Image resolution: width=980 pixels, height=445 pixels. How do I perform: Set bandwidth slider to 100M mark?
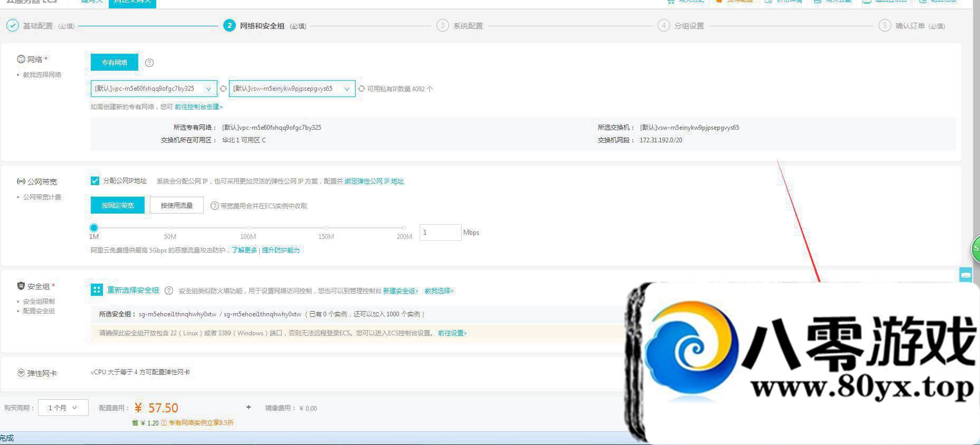tap(248, 228)
